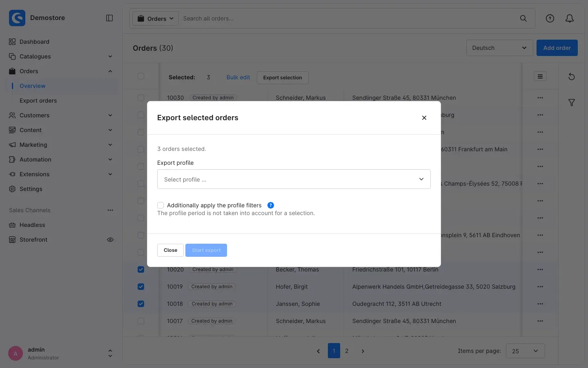Image resolution: width=588 pixels, height=368 pixels.
Task: Refresh the orders list
Action: 572,77
